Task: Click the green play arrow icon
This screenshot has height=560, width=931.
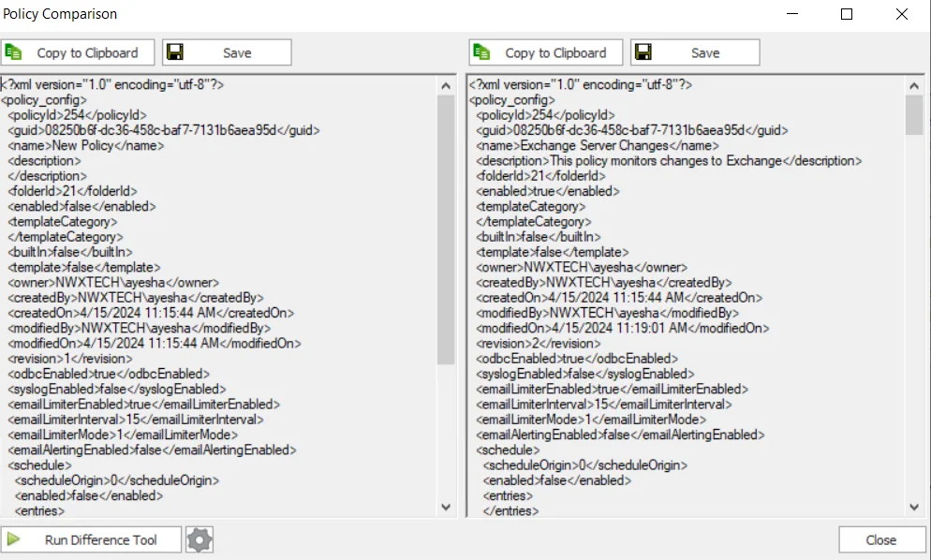Action: tap(13, 539)
